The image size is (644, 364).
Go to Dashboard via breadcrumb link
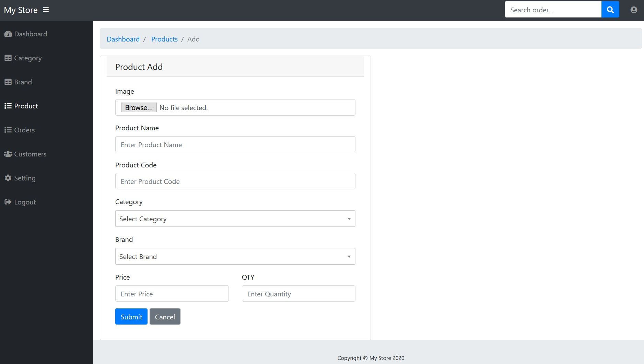[x=123, y=39]
